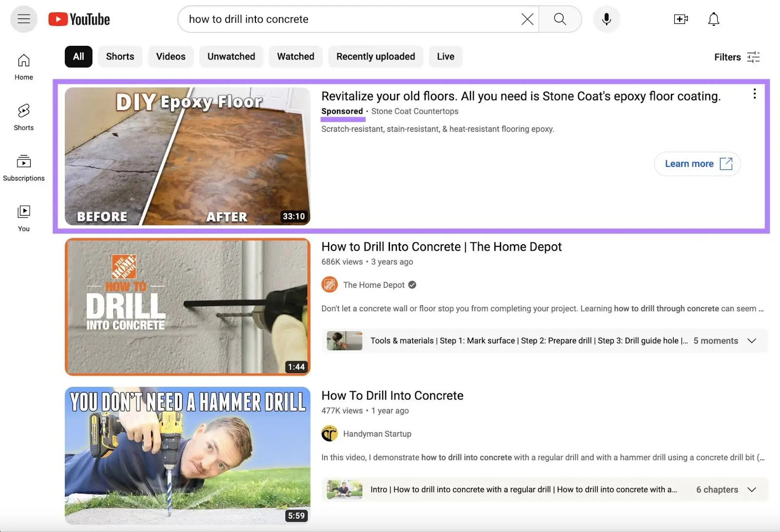780x532 pixels.
Task: Open the hamburger guide menu
Action: (x=23, y=19)
